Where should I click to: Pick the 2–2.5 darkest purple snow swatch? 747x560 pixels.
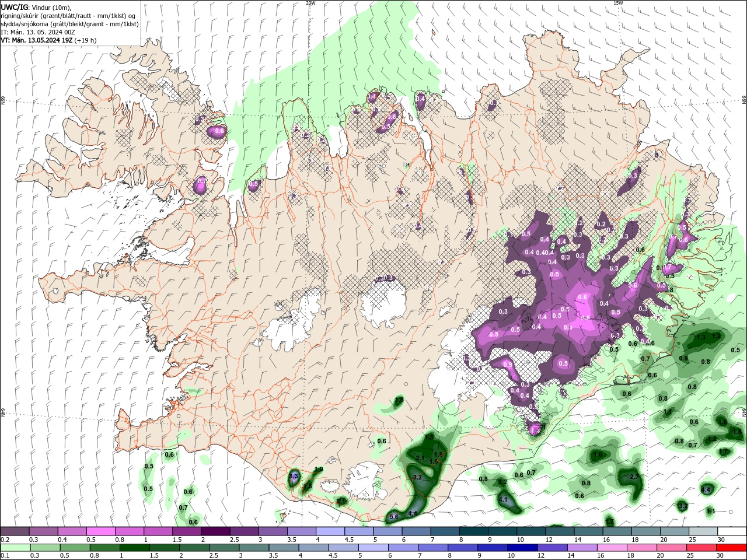coord(215,531)
